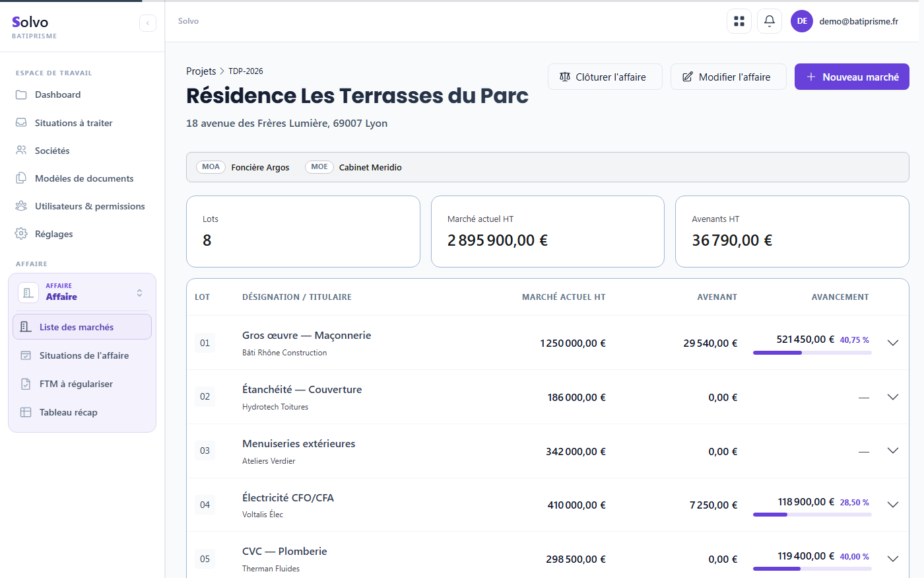This screenshot has width=924, height=578.
Task: Click the Affaire selector building icon
Action: point(28,293)
